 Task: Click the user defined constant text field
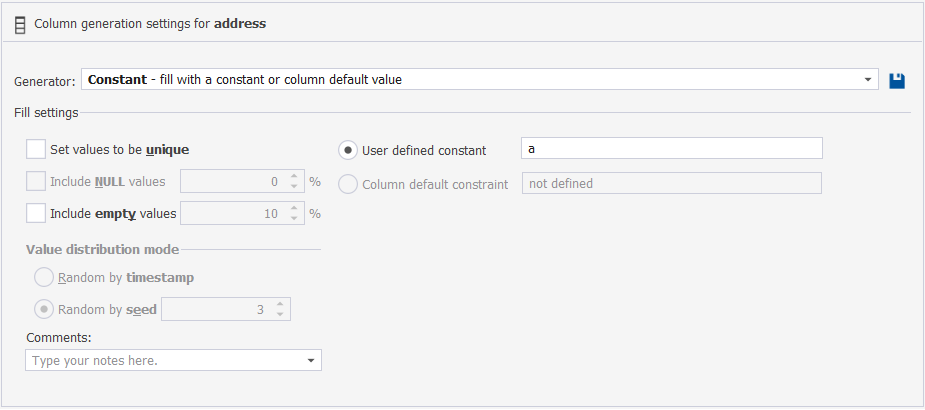(672, 148)
